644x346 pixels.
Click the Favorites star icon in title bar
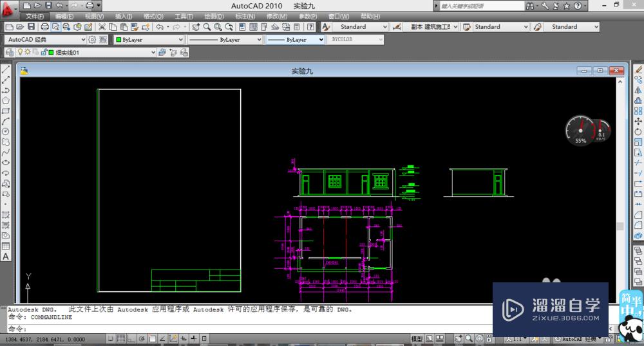(567, 6)
